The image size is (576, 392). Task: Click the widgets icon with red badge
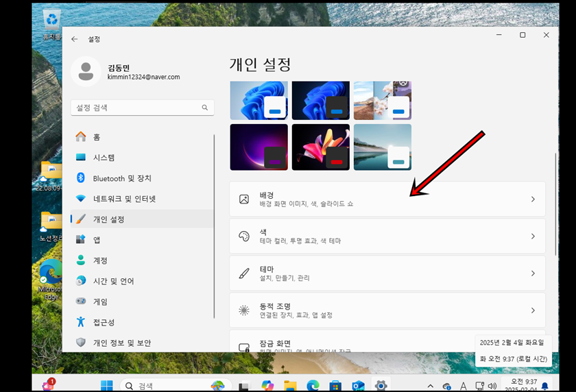48,384
